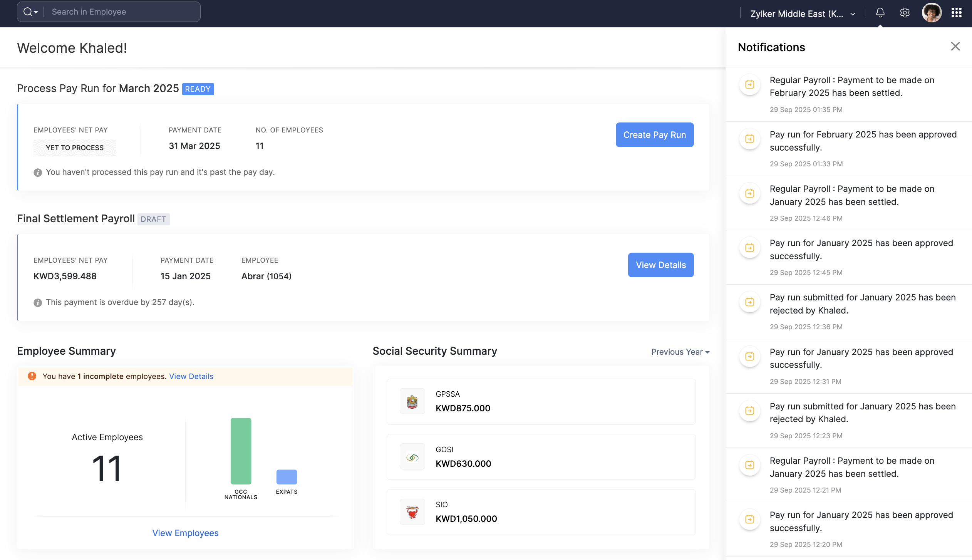Click the GPSSA emblem icon
Screen dimensions: 972x560
pyautogui.click(x=412, y=401)
